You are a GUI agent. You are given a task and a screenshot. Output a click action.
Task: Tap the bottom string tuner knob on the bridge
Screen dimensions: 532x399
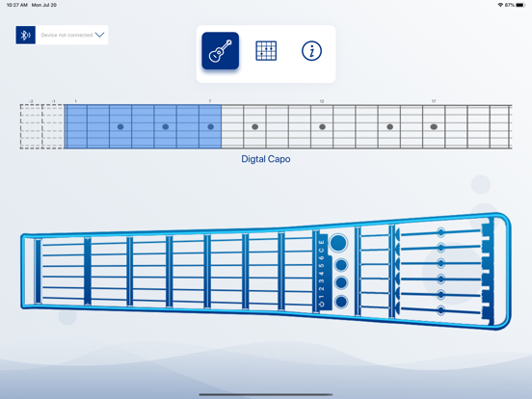click(x=440, y=310)
